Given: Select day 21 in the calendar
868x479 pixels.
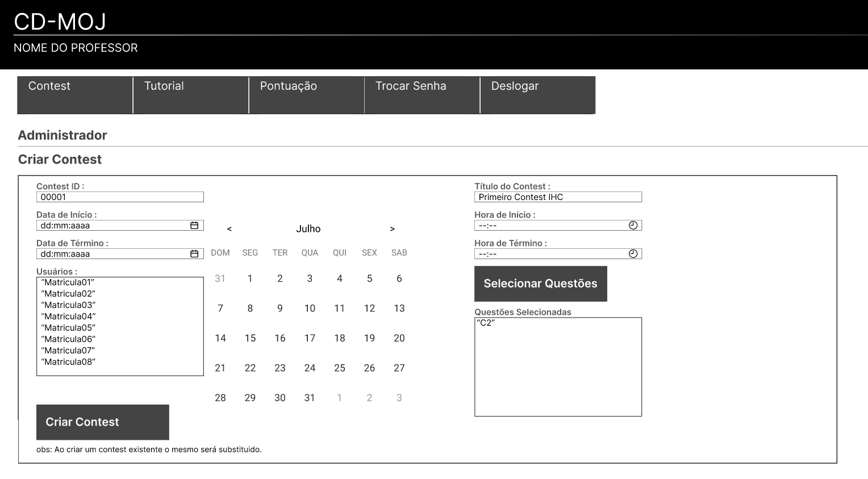Looking at the screenshot, I should (220, 368).
